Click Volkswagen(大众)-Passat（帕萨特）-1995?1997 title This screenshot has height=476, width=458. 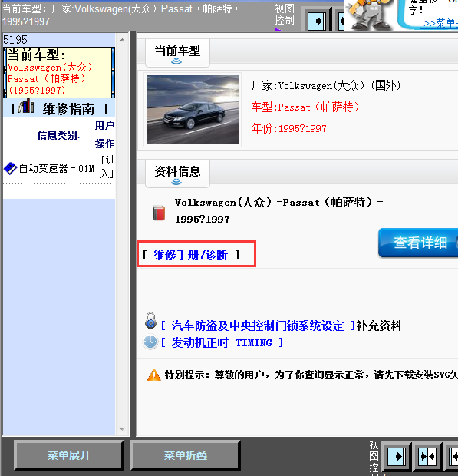(278, 210)
